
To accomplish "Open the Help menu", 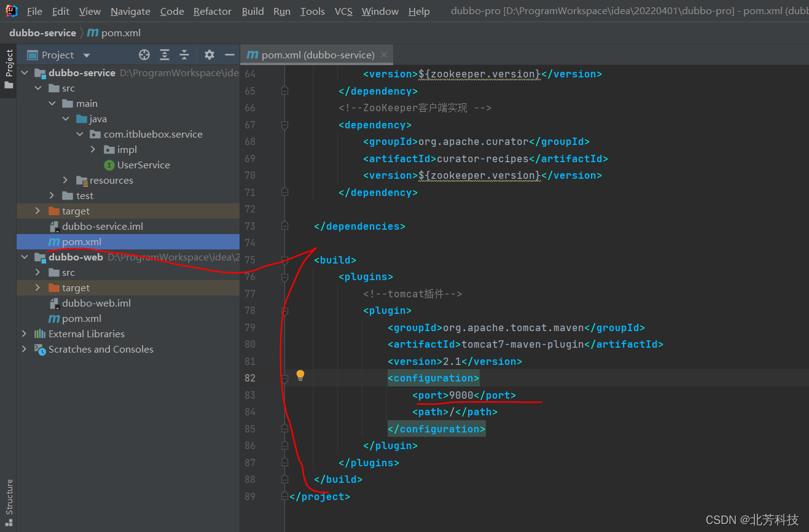I will click(419, 11).
